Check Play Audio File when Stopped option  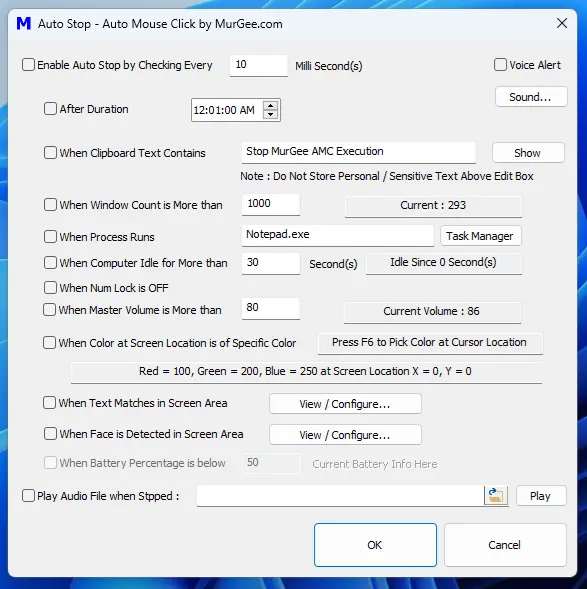coord(29,496)
